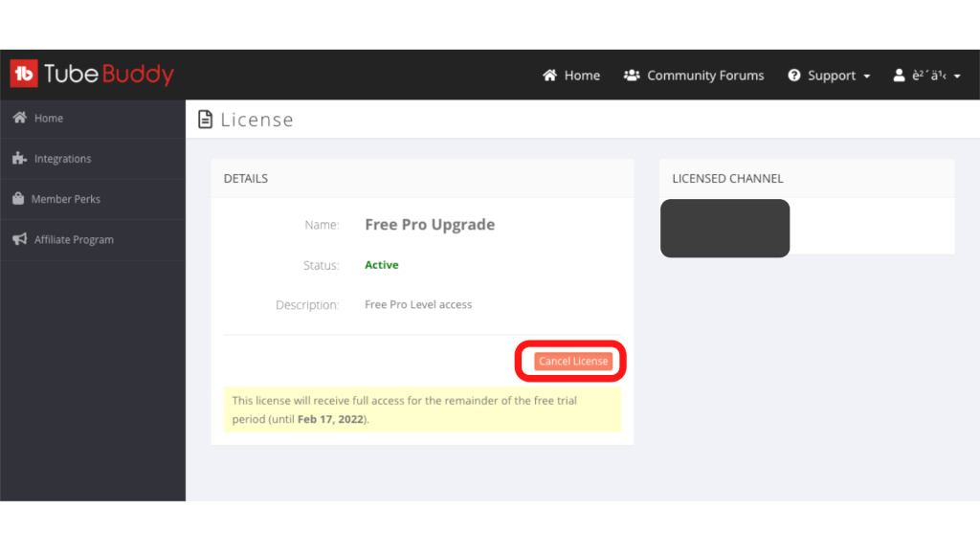The image size is (980, 551).
Task: Click the Feb 17, 2022 date
Action: pyautogui.click(x=330, y=419)
